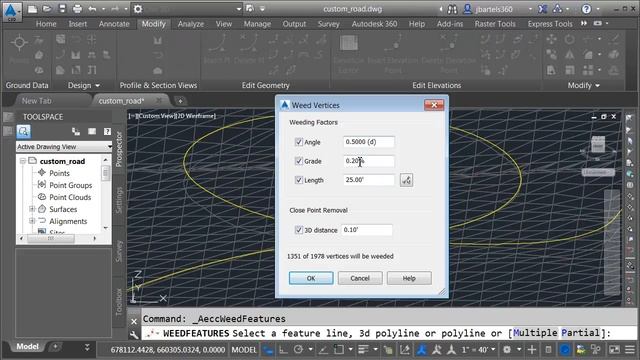Click the status bar plus icon
640x360 pixels.
coord(532,349)
